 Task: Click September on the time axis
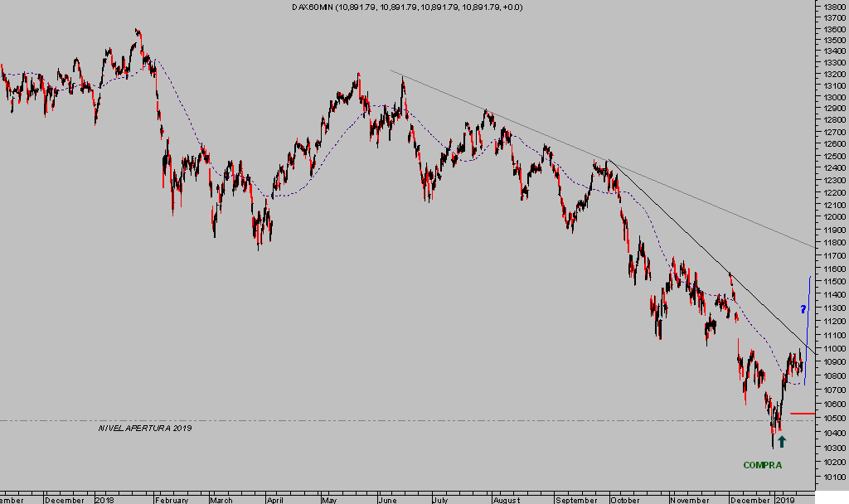[x=577, y=500]
